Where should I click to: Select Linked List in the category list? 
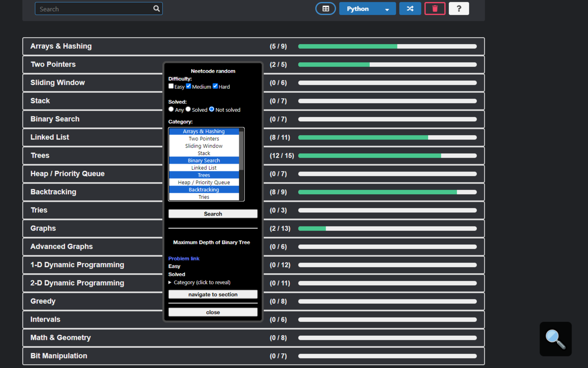tap(204, 168)
